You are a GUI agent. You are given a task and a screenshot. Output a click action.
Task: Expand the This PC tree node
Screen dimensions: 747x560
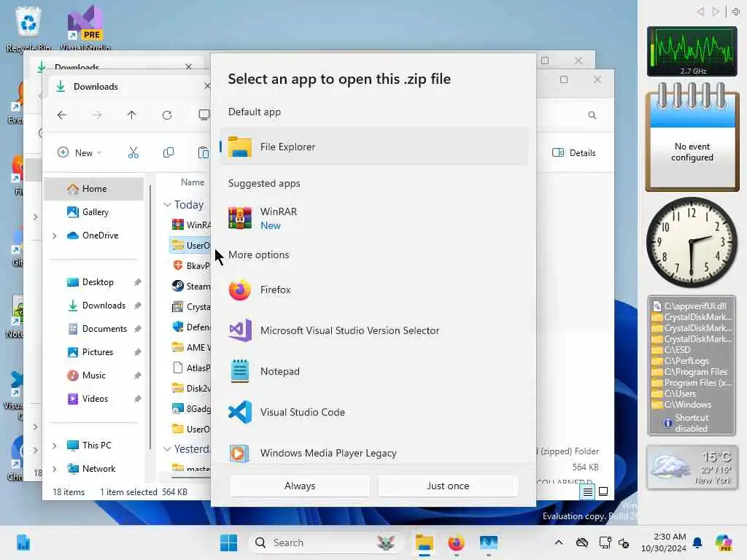click(x=54, y=446)
